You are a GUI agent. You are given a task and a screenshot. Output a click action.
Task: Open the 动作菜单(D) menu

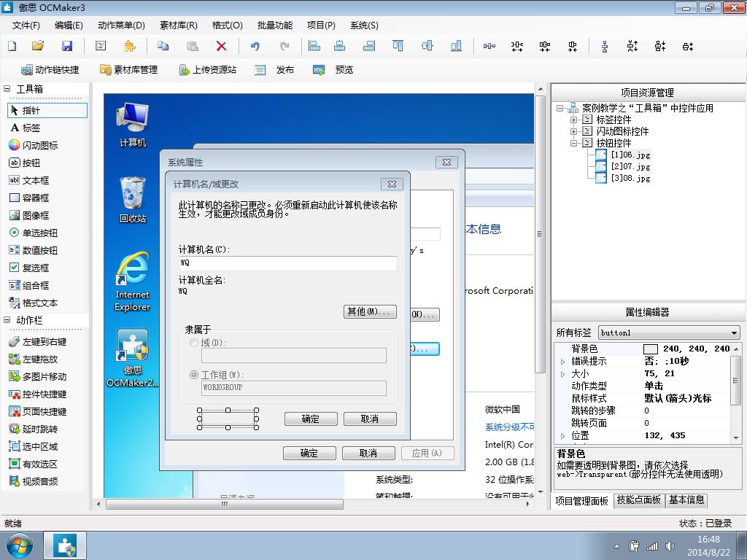pos(122,26)
